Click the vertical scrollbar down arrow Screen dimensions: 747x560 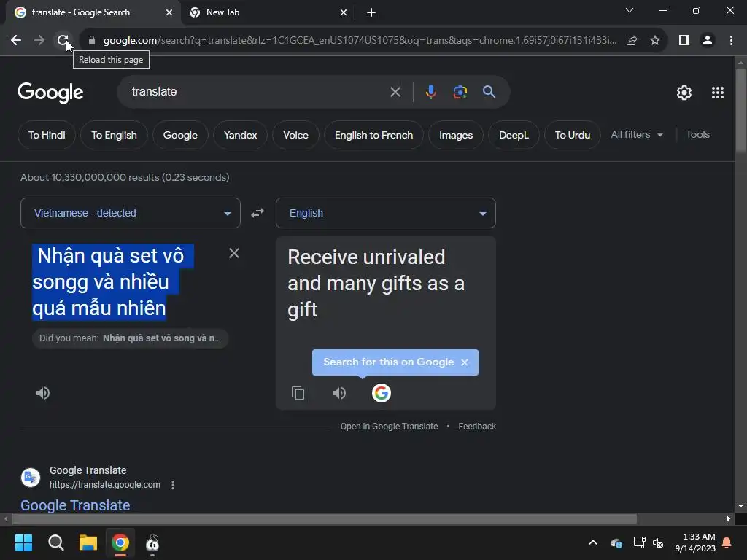click(740, 506)
